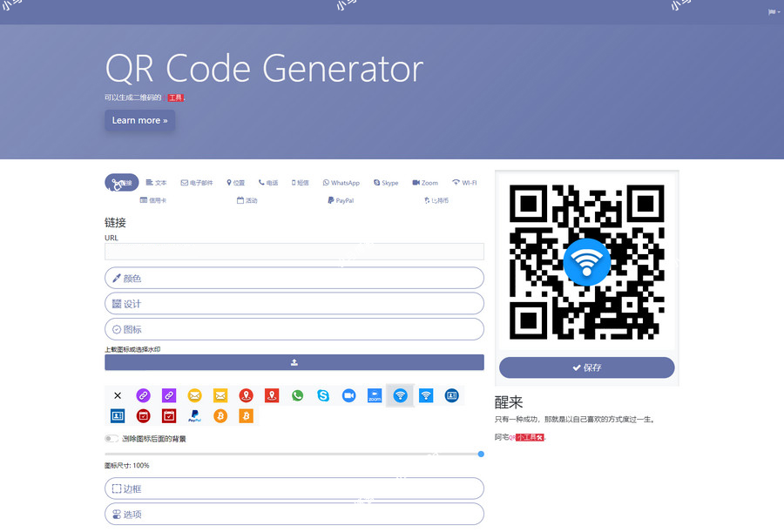Switch to the PayPal tab

click(341, 200)
